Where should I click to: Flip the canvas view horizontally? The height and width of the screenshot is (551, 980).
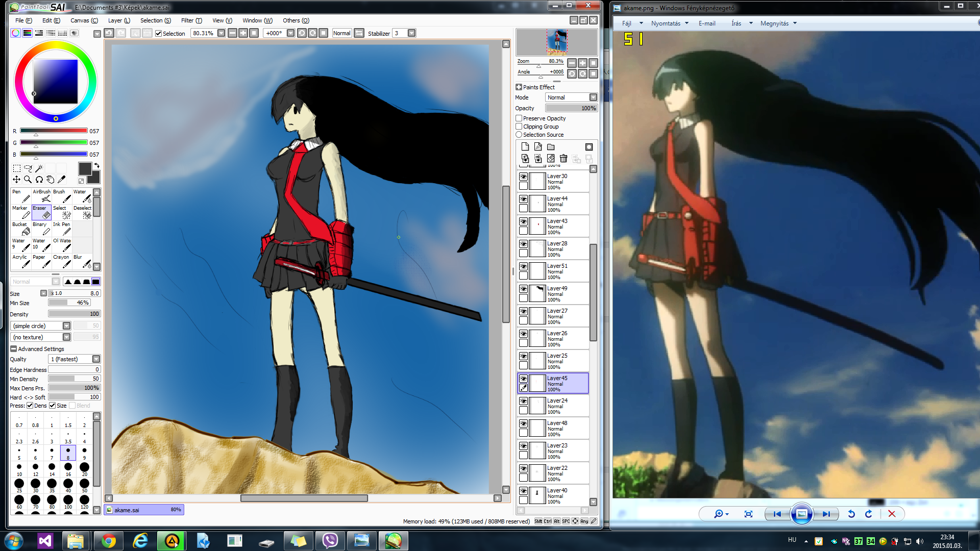359,33
